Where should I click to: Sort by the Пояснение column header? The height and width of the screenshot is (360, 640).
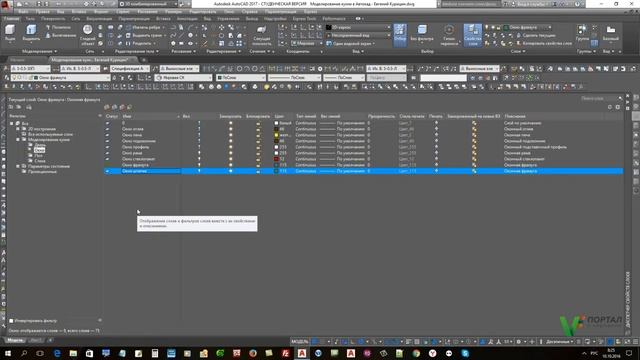pyautogui.click(x=515, y=116)
